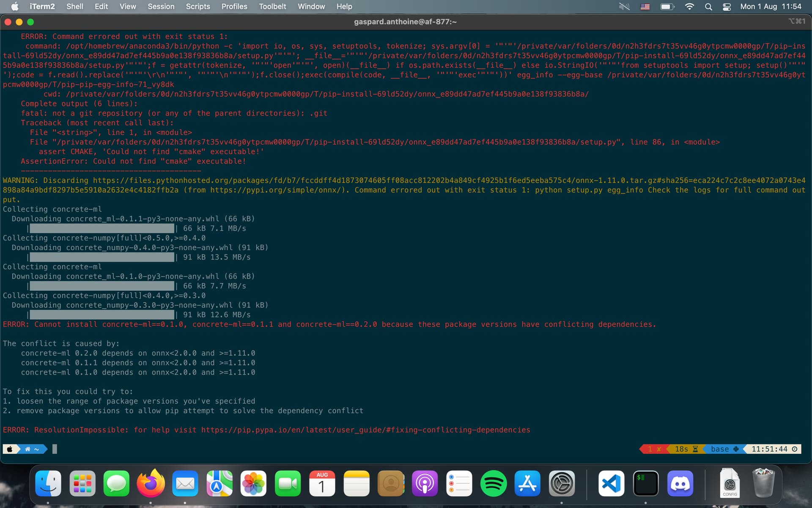The width and height of the screenshot is (812, 508).
Task: Expand the Scripts menu
Action: (x=198, y=7)
